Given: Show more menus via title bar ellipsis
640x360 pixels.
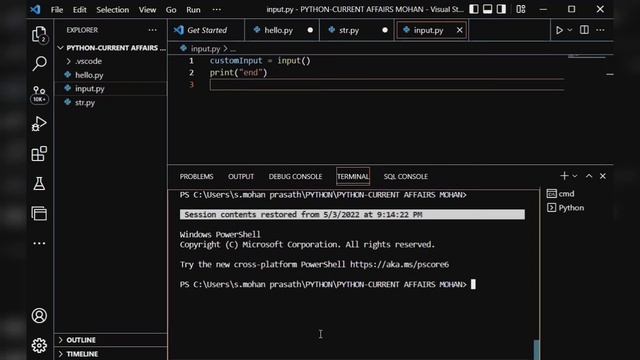Looking at the screenshot, I should [x=217, y=9].
